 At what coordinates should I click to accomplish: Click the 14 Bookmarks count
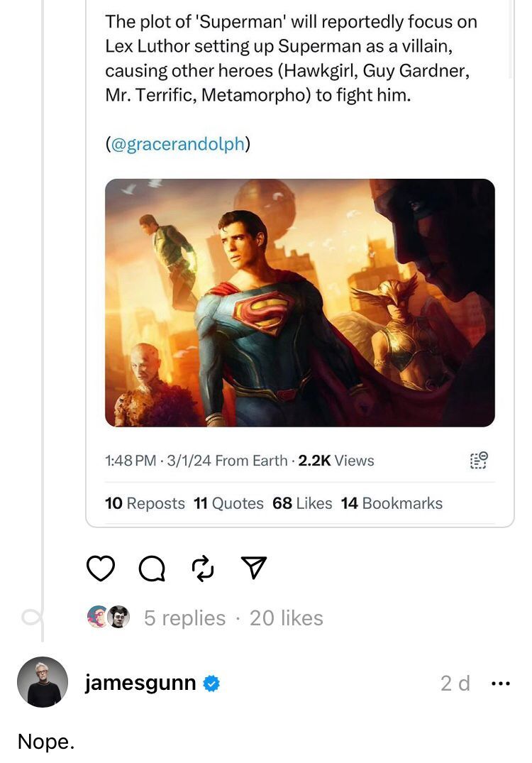[392, 503]
